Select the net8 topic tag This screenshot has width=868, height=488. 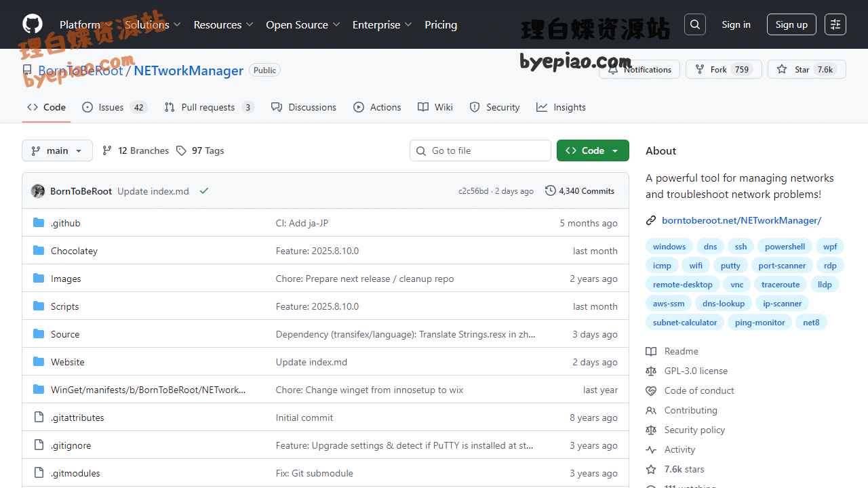811,323
